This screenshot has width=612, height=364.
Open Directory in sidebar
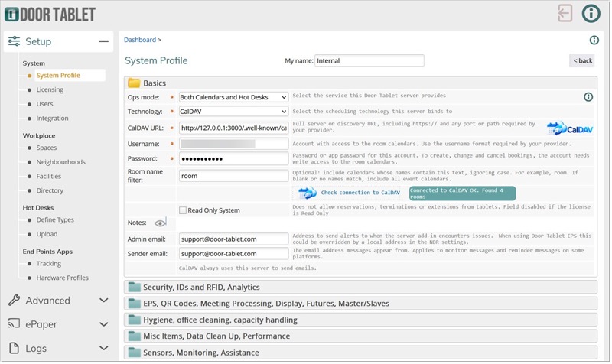pos(50,190)
